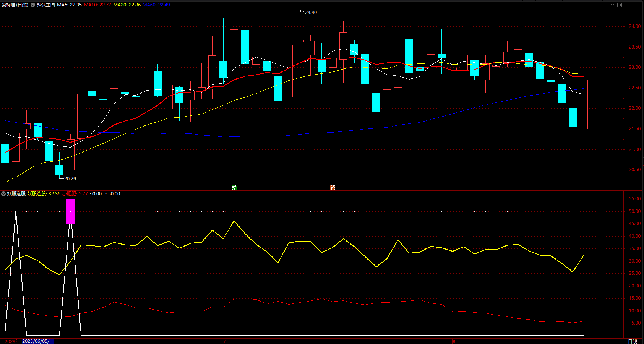Click the 35.00 indicator axis label
The height and width of the screenshot is (344, 644).
pos(634,248)
